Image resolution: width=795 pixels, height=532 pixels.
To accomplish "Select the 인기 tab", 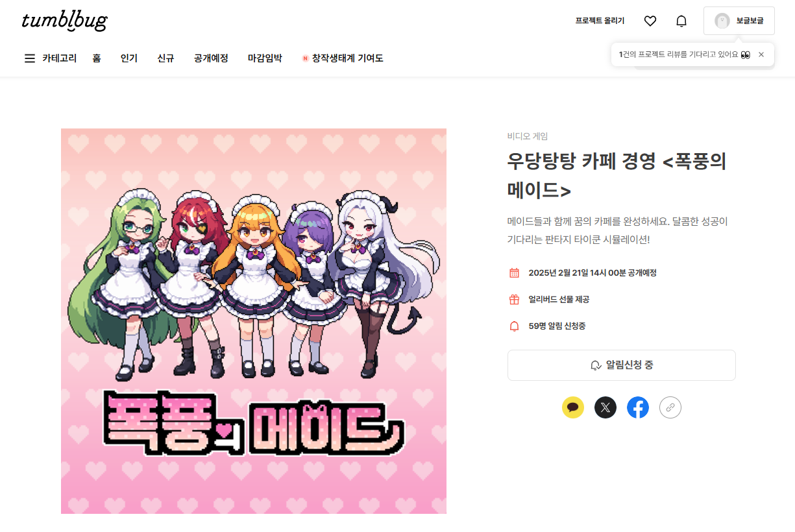I will [x=129, y=58].
